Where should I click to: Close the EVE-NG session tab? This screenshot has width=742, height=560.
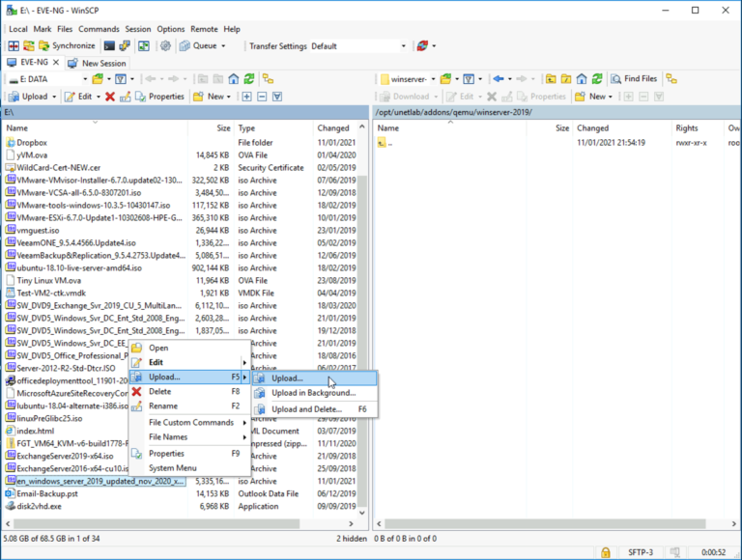click(x=56, y=63)
